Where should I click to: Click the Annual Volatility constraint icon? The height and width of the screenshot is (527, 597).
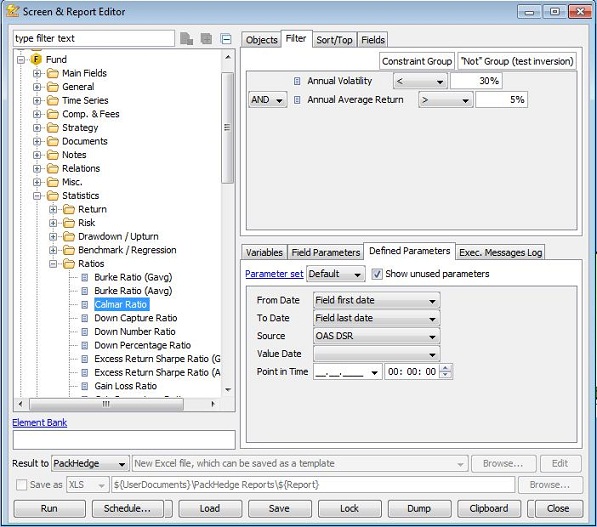297,81
